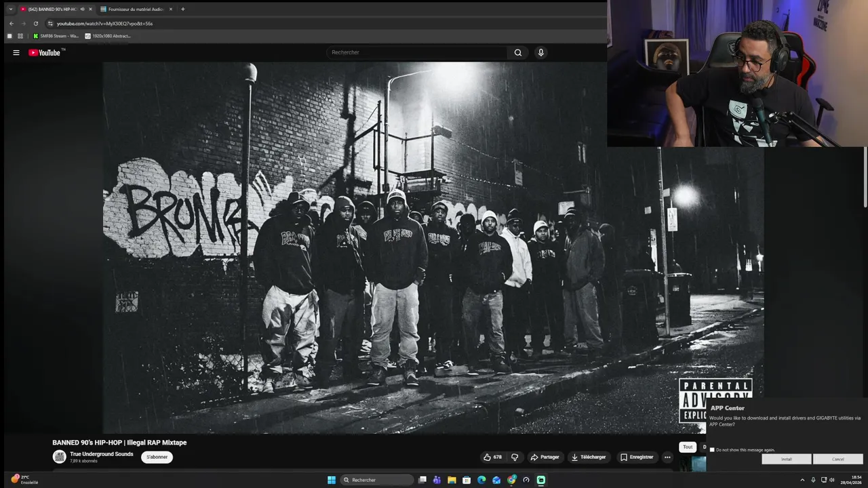Click the YouTube search magnifier button
The height and width of the screenshot is (488, 868).
518,52
